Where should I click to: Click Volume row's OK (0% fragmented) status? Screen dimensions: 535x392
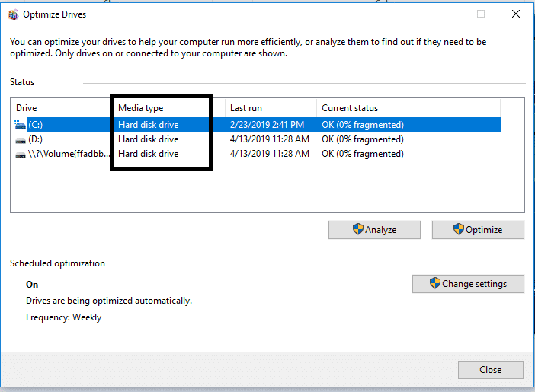(x=363, y=154)
